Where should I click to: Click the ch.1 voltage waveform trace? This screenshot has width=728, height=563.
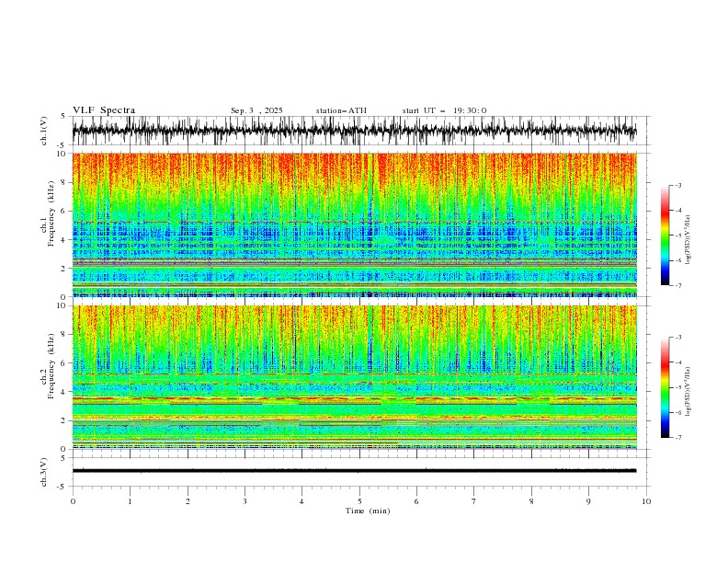[354, 131]
